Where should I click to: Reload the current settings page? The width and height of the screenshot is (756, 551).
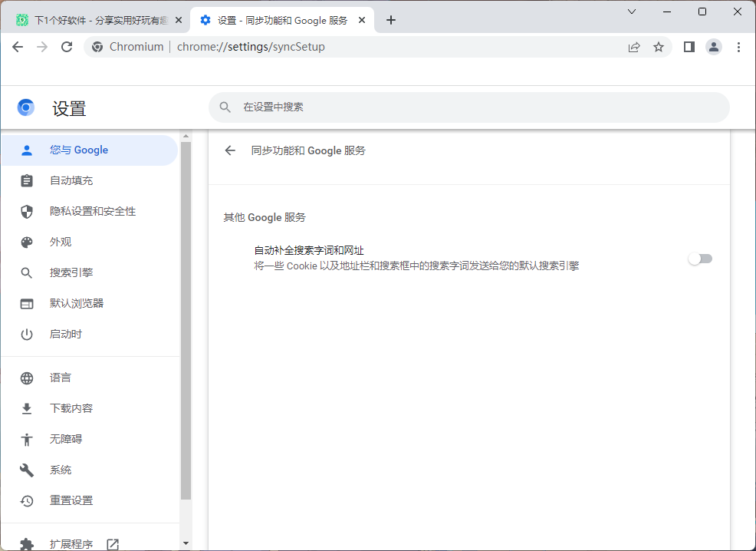pyautogui.click(x=67, y=47)
